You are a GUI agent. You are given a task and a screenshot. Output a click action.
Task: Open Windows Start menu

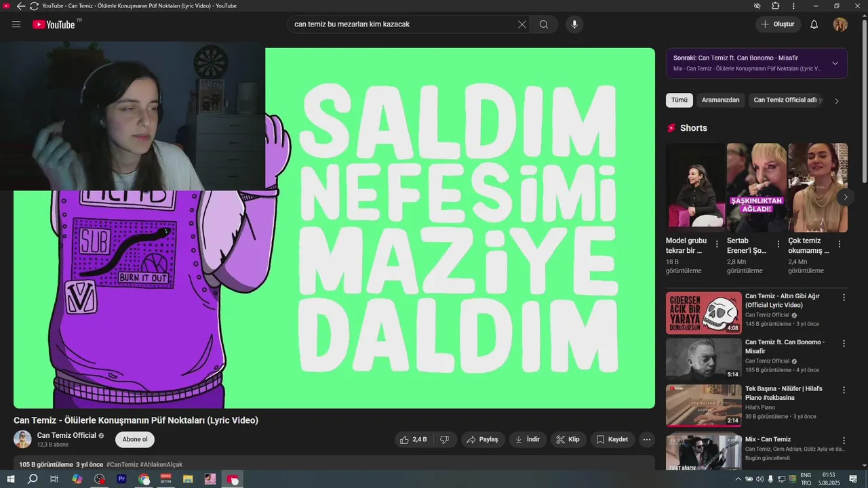pos(10,479)
